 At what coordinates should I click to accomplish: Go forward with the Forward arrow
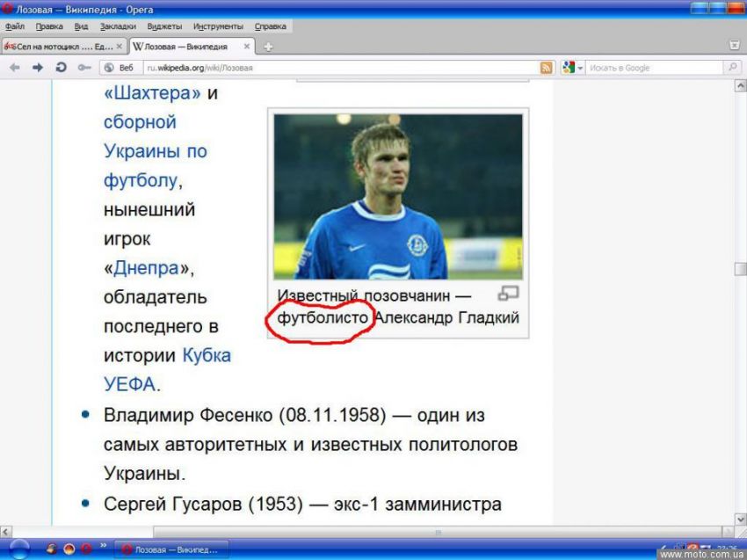[x=38, y=68]
